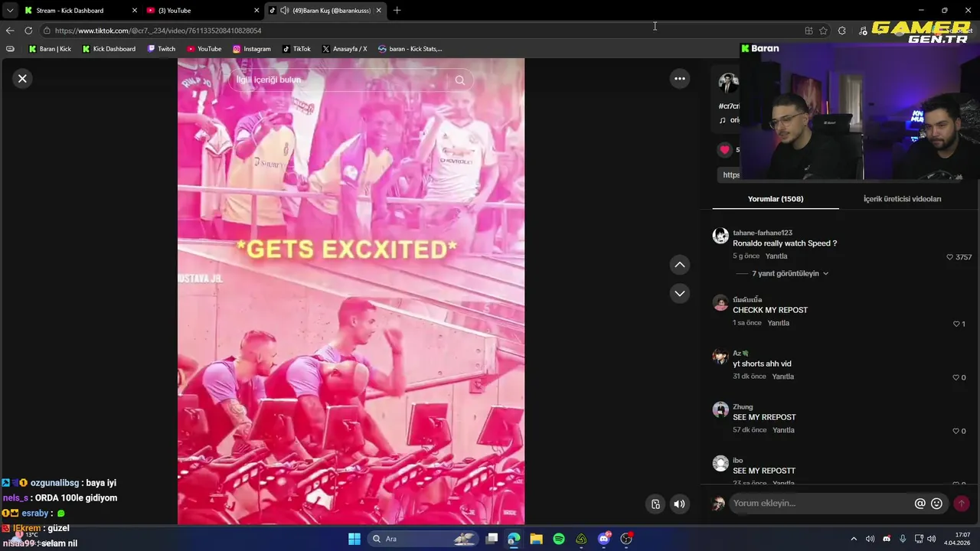Like the video using the heart icon

point(724,149)
